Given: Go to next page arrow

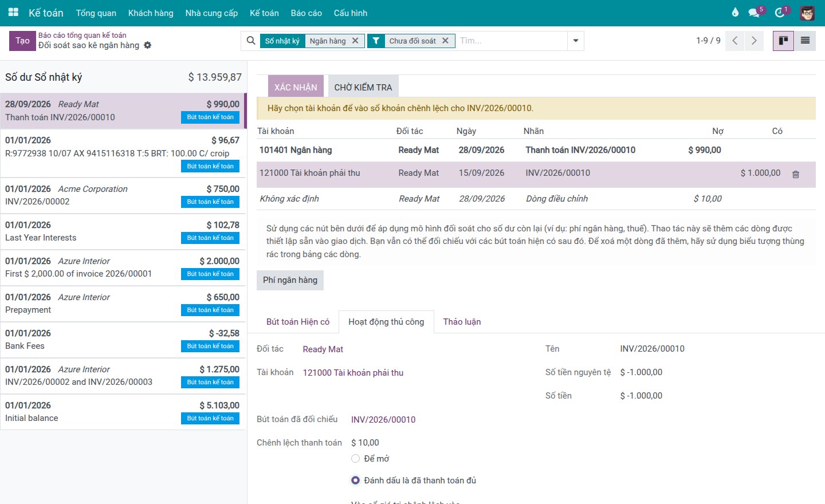Looking at the screenshot, I should point(754,41).
